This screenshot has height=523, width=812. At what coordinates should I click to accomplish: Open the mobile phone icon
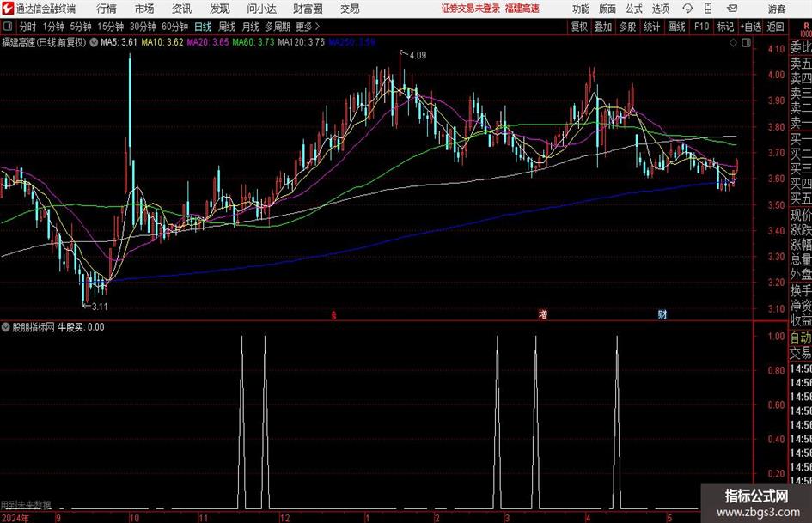tap(708, 9)
